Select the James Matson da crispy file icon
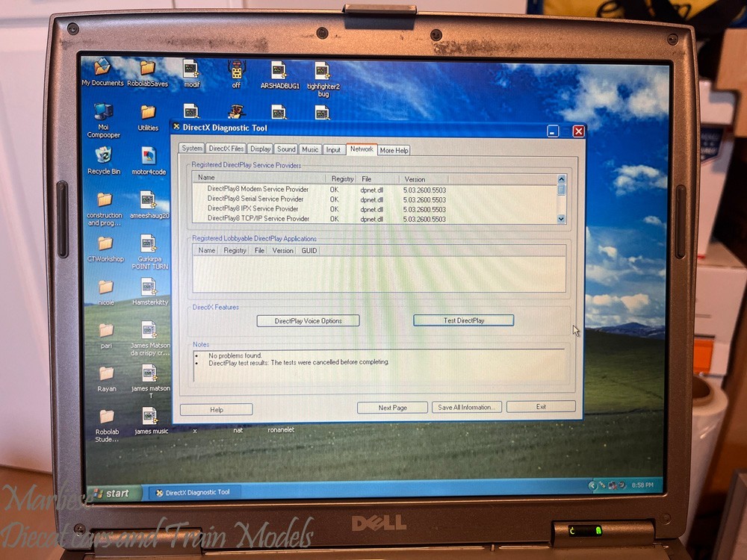This screenshot has width=747, height=560. point(149,331)
